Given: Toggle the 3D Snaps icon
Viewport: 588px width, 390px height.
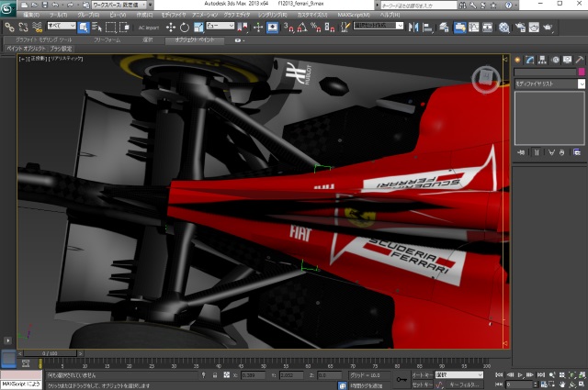Looking at the screenshot, I should 288,28.
